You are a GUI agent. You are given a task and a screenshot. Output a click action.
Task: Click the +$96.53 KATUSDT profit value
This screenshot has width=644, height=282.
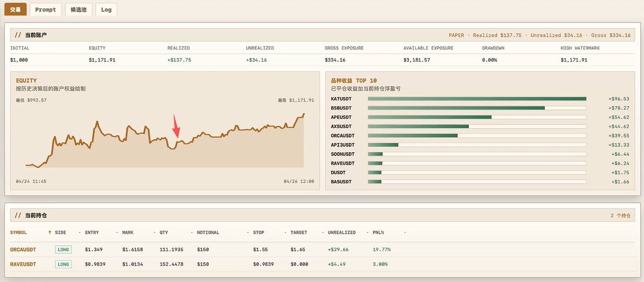[x=619, y=99]
